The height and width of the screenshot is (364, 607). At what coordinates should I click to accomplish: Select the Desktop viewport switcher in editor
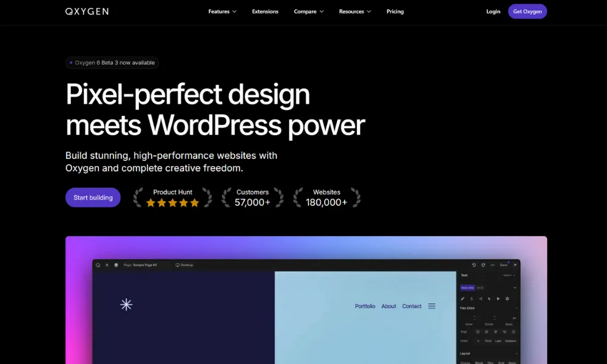click(x=185, y=265)
